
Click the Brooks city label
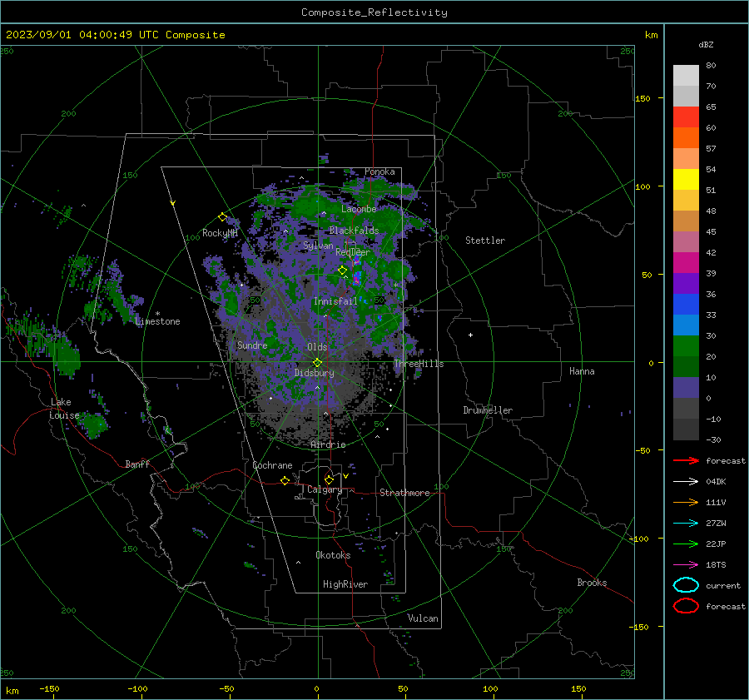click(x=592, y=583)
